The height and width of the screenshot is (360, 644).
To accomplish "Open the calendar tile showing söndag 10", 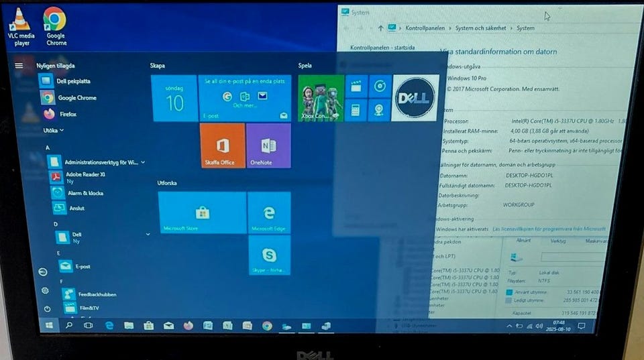I will [x=174, y=99].
